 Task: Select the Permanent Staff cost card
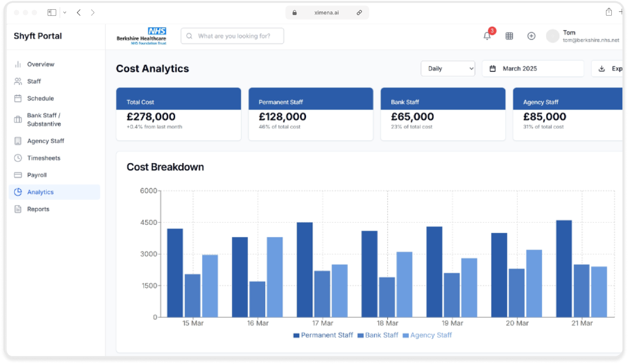(311, 114)
